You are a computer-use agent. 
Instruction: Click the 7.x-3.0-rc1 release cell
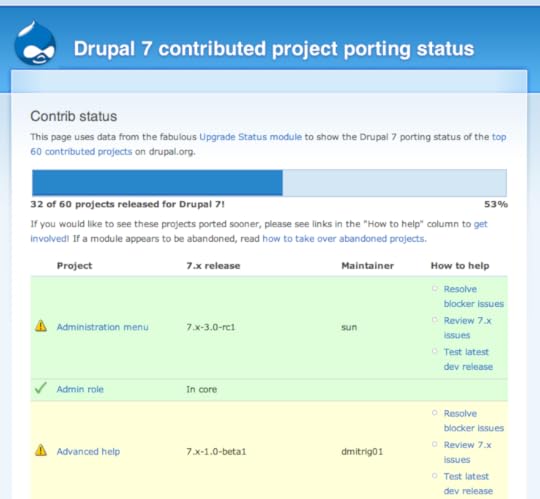point(210,327)
